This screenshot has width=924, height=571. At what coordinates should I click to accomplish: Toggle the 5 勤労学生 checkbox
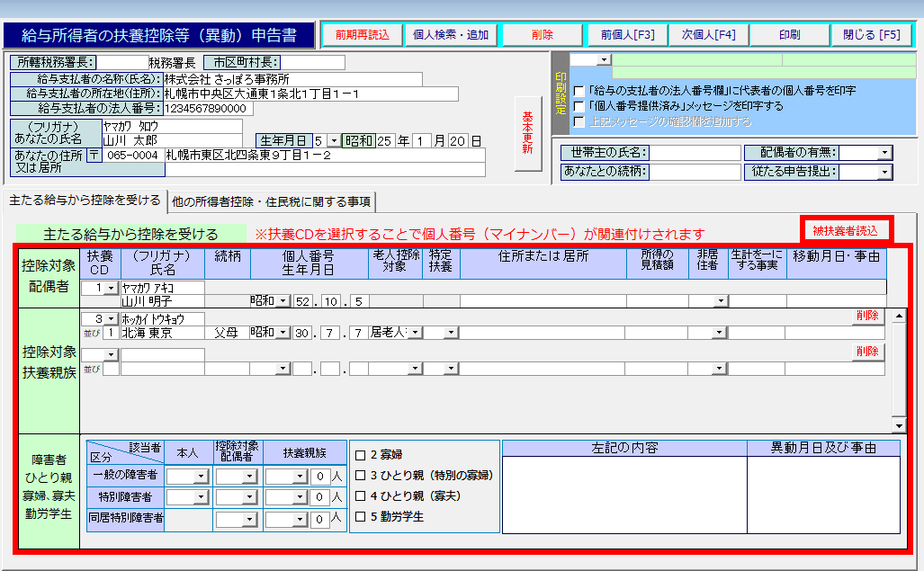(x=360, y=516)
